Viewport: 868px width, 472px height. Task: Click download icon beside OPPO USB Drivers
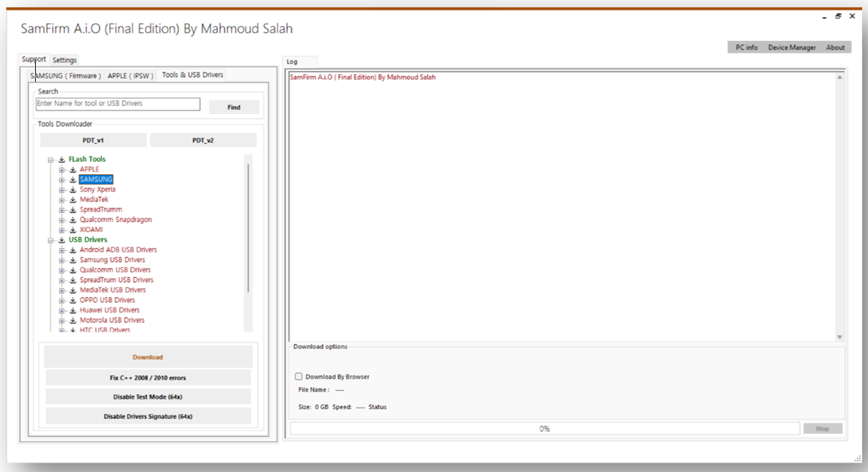pyautogui.click(x=72, y=301)
